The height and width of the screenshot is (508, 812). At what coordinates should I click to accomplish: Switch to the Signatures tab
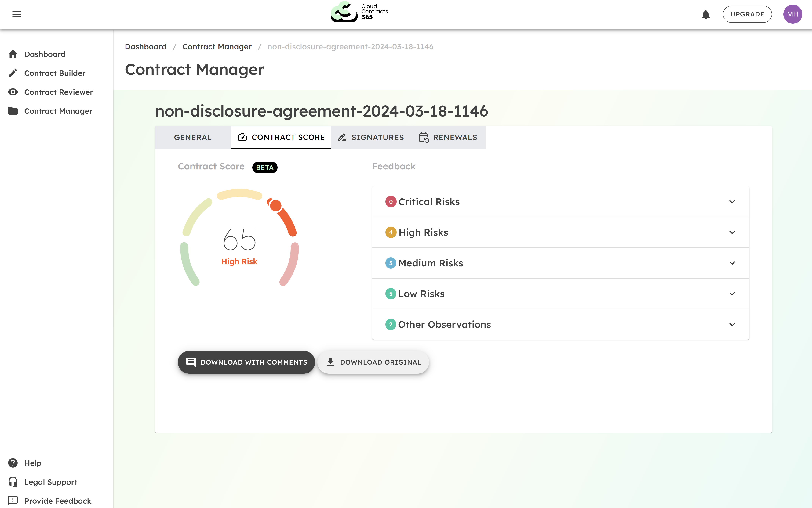click(x=371, y=137)
